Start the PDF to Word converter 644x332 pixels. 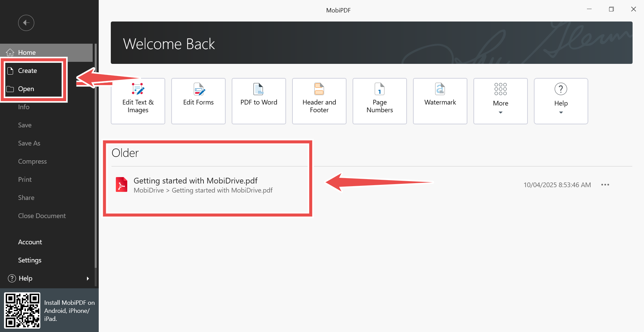click(x=259, y=101)
